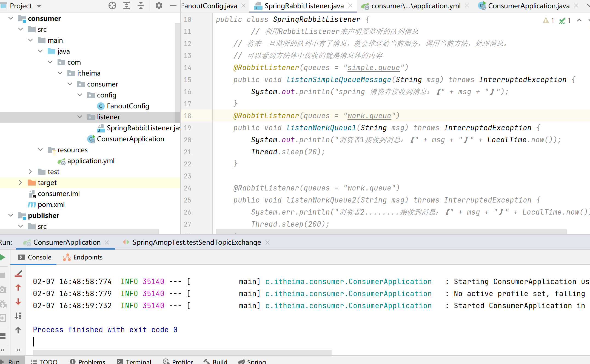
Task: Click the red down-arrow icon in the console toolbar
Action: pyautogui.click(x=18, y=302)
